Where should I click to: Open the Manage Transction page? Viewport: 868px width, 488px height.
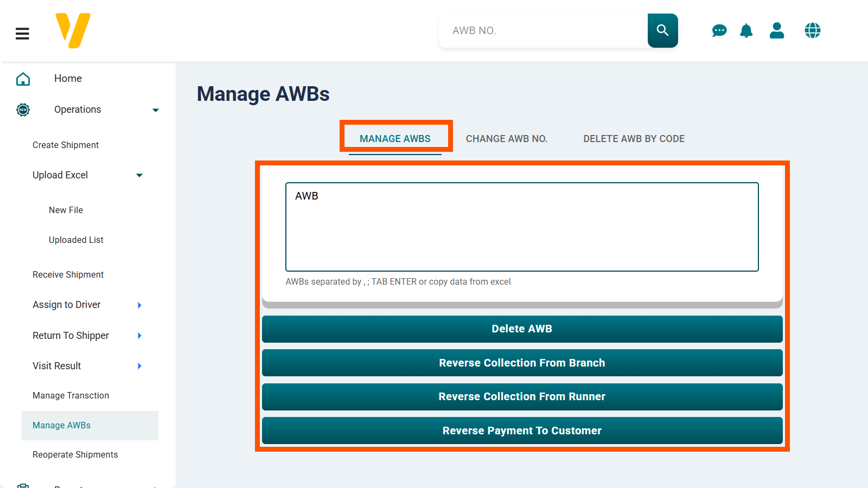pos(71,395)
